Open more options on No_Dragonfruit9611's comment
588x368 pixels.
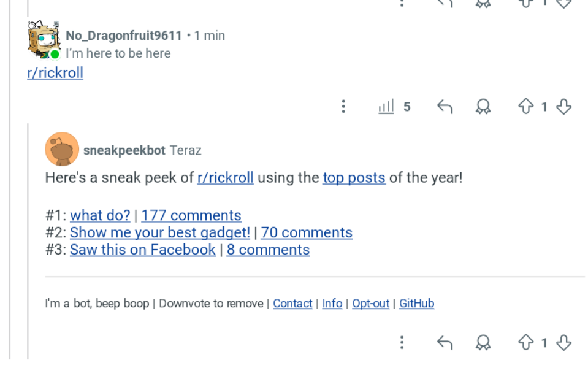point(343,107)
